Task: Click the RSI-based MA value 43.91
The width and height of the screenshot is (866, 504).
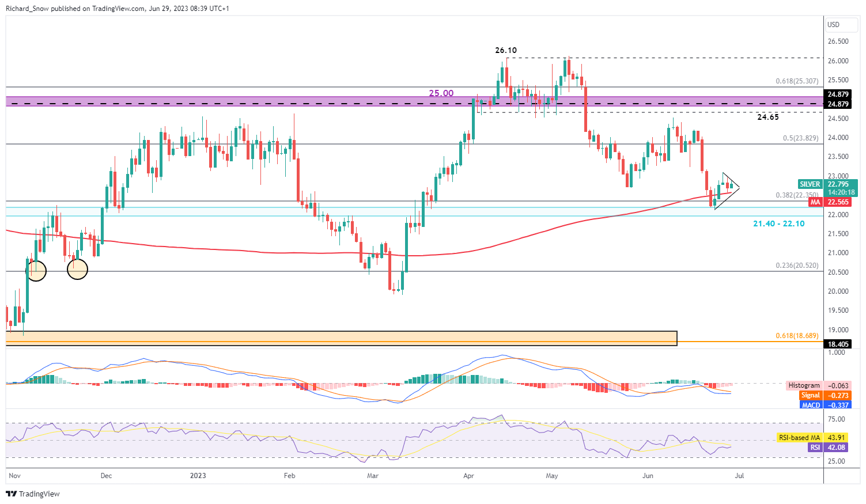Action: click(x=836, y=438)
